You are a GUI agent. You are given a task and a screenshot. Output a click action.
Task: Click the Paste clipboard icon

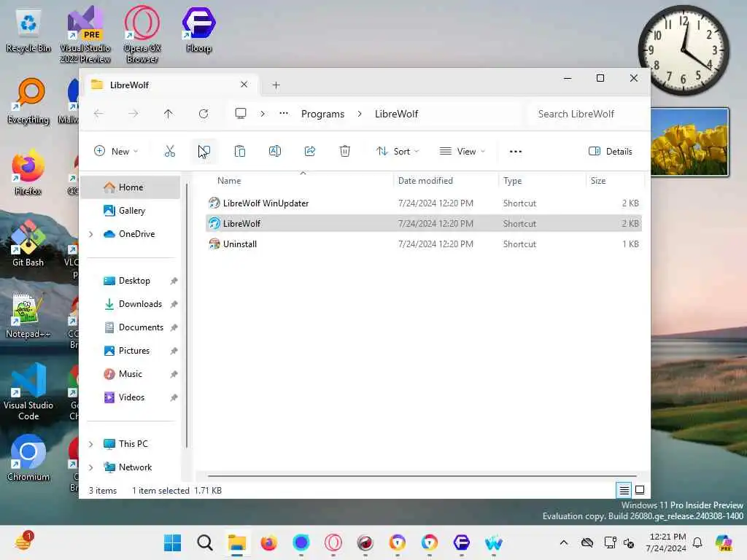239,152
